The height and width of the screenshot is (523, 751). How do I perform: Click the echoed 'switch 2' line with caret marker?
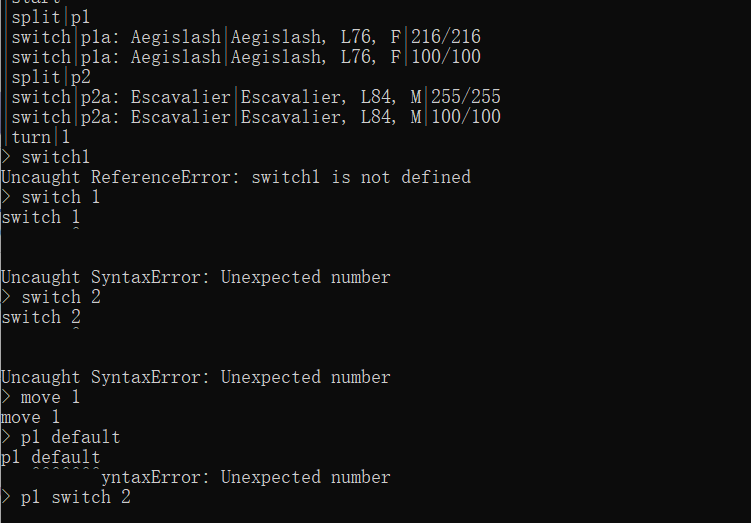click(41, 318)
